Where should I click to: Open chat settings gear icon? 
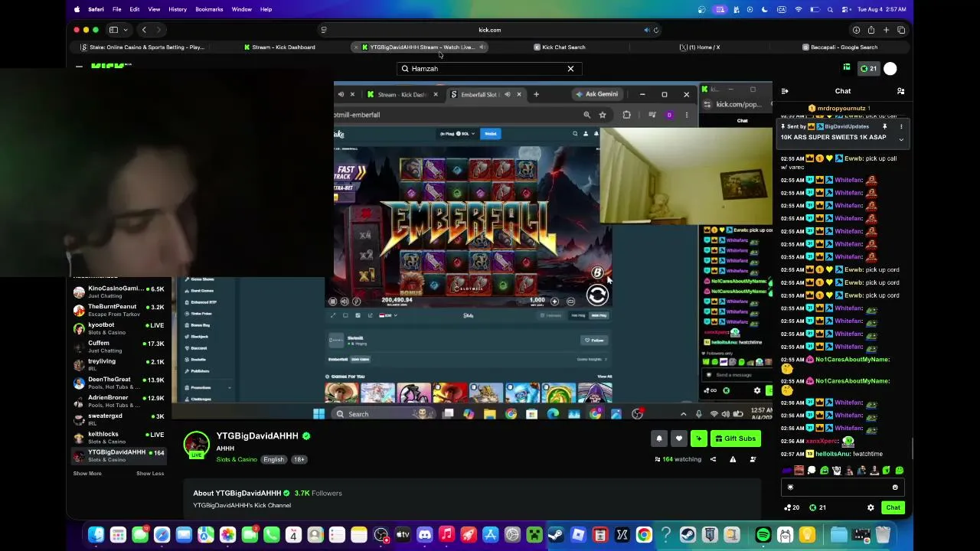871,507
